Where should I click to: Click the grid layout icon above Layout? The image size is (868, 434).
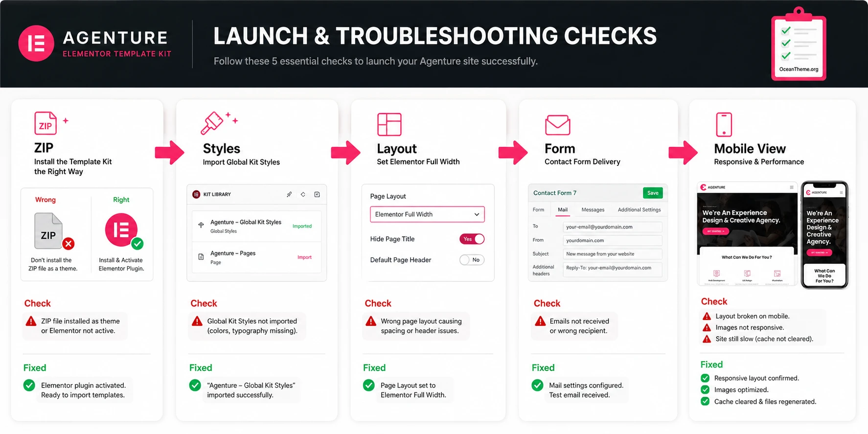(x=389, y=124)
